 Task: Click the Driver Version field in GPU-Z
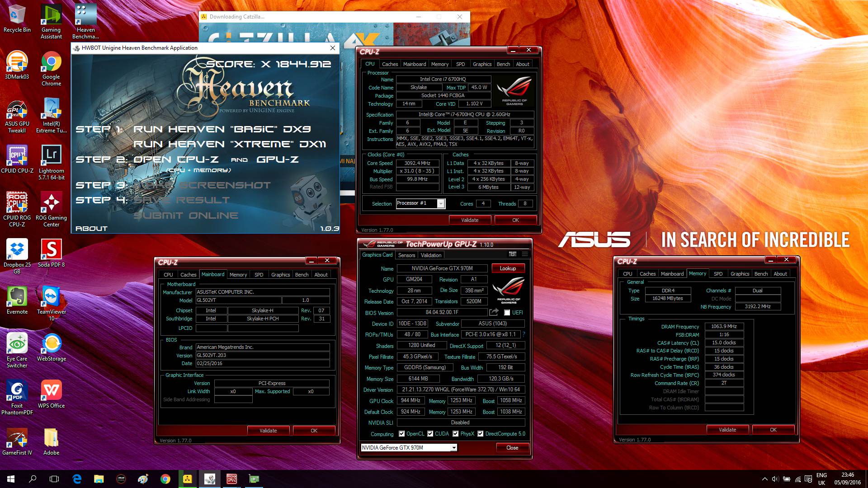click(461, 389)
